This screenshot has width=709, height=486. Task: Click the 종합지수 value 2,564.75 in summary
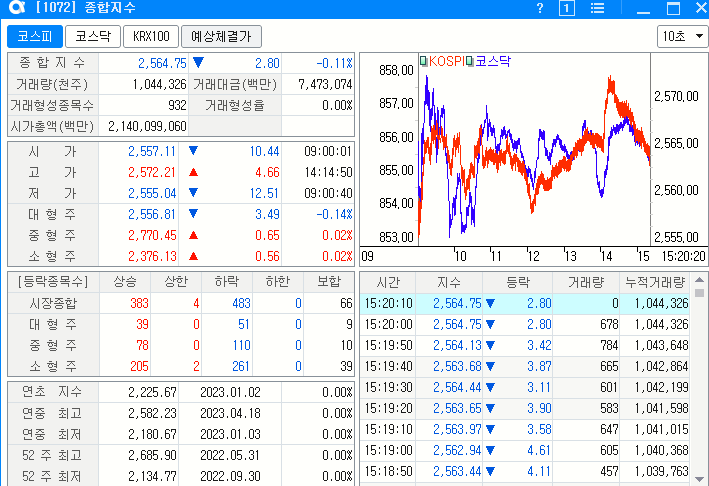(162, 63)
